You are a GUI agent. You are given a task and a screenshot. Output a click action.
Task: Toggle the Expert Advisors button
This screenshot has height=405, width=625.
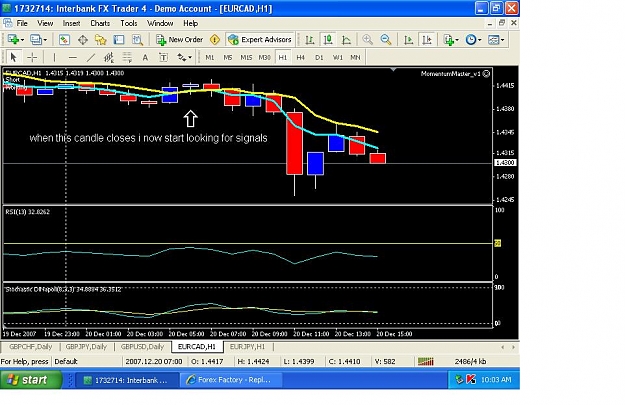click(260, 39)
